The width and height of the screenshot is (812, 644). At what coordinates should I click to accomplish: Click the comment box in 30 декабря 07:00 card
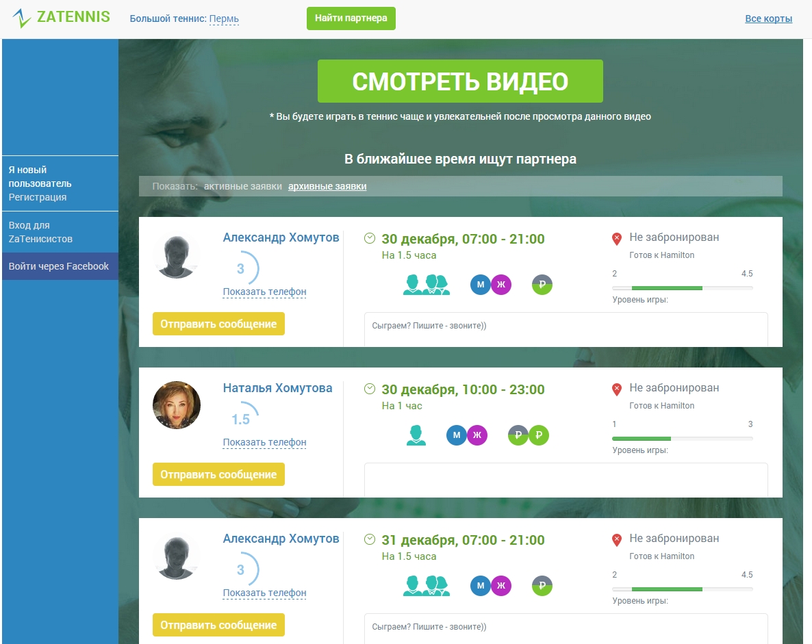tap(566, 329)
